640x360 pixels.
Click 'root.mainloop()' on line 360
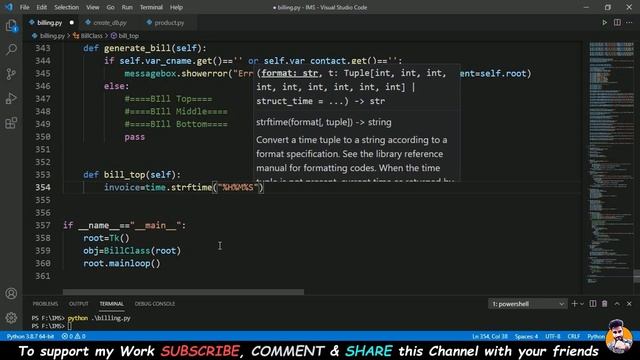(x=122, y=263)
